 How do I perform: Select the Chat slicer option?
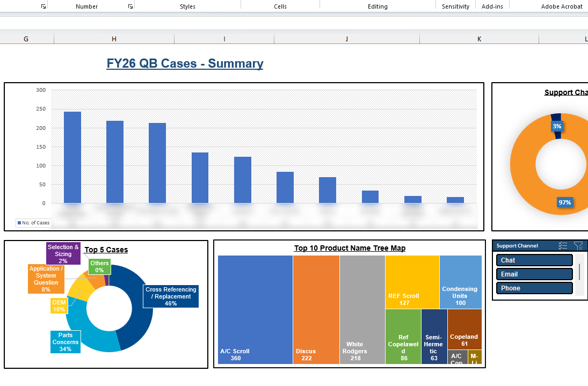coord(534,260)
